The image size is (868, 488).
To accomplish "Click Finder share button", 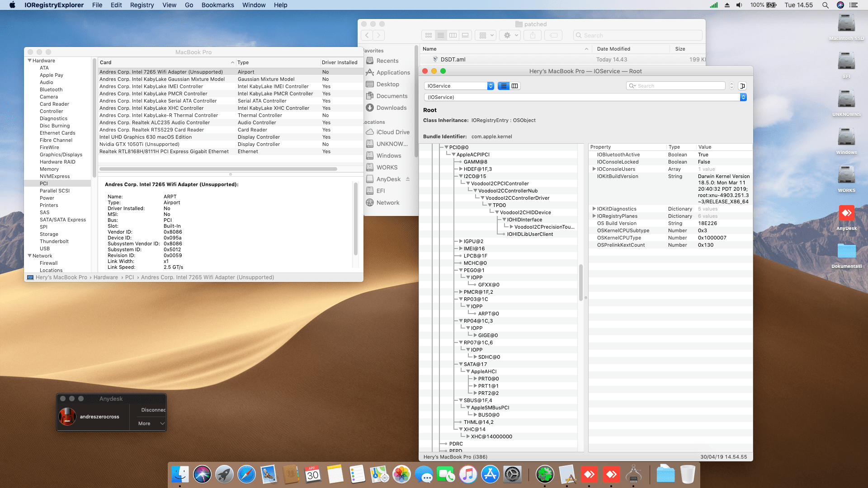I will click(x=533, y=35).
